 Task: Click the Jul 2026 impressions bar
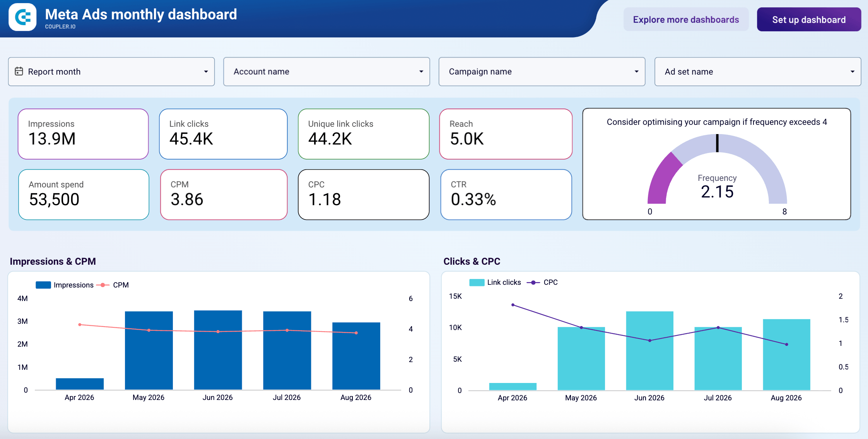[x=287, y=351]
